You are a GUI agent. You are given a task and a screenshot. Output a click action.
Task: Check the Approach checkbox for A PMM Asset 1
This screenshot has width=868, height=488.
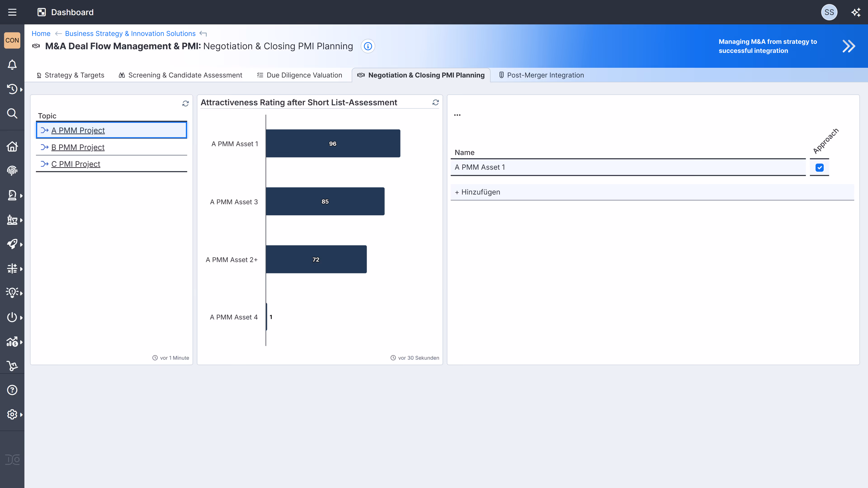pos(819,167)
